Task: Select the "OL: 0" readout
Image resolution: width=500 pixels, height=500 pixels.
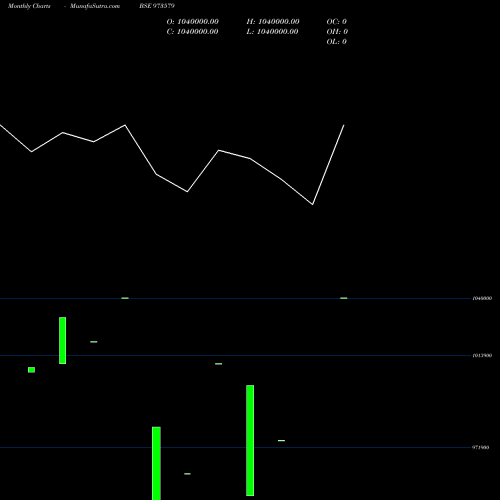Action: [x=337, y=42]
